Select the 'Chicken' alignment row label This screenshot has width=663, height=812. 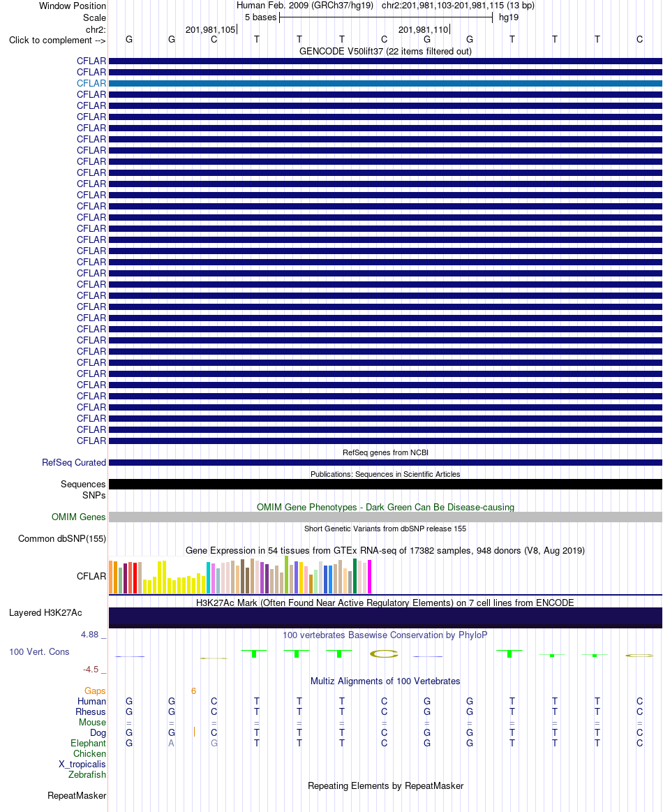point(89,753)
